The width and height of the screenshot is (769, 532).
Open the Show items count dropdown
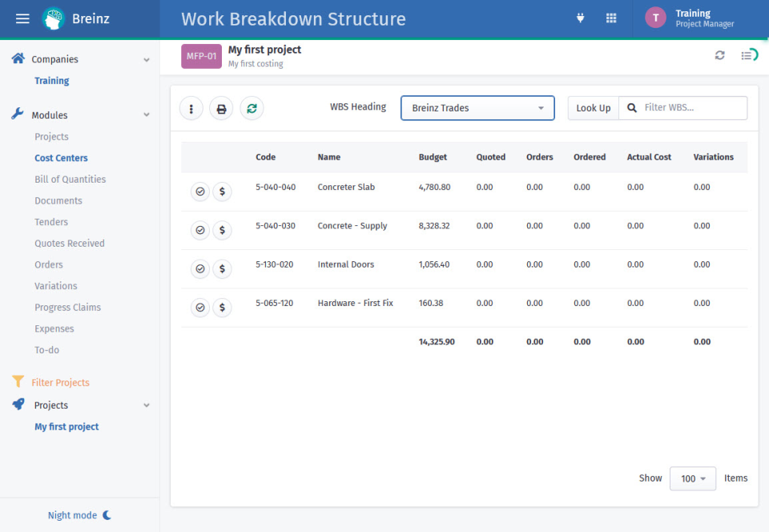click(692, 478)
